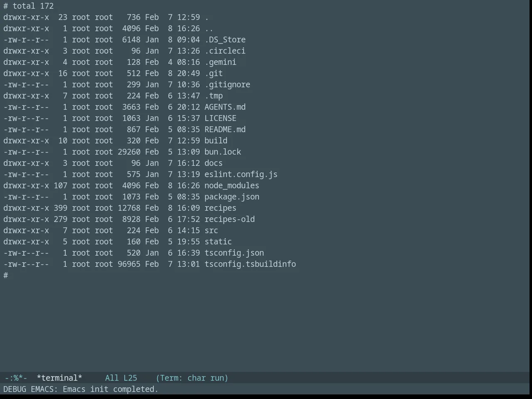The height and width of the screenshot is (399, 532).
Task: Click the permissions string on LICENSE row
Action: 26,118
